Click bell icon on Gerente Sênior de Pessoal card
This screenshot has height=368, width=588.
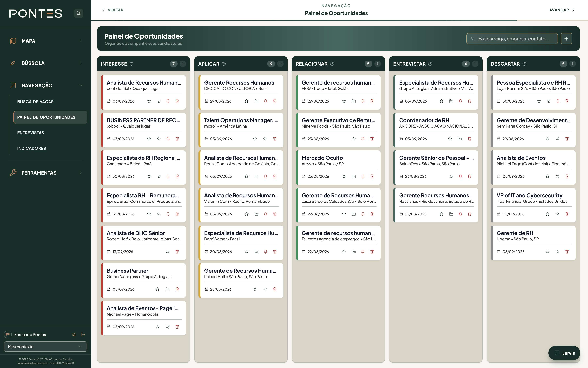point(460,176)
